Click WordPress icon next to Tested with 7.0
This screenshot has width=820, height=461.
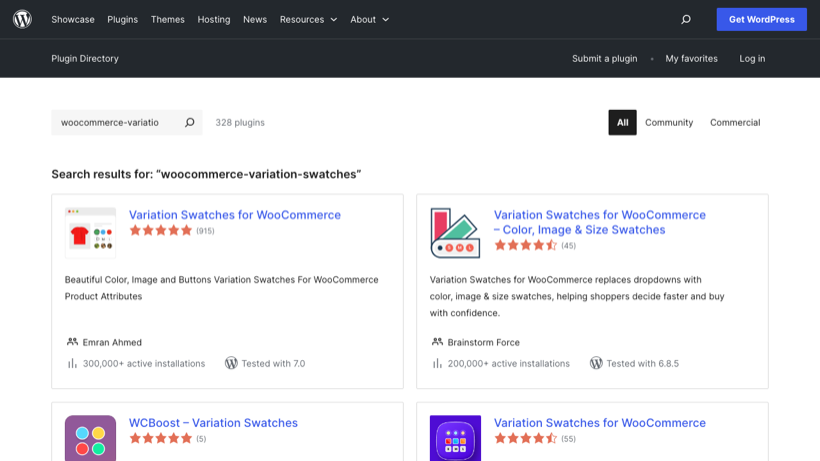point(231,363)
